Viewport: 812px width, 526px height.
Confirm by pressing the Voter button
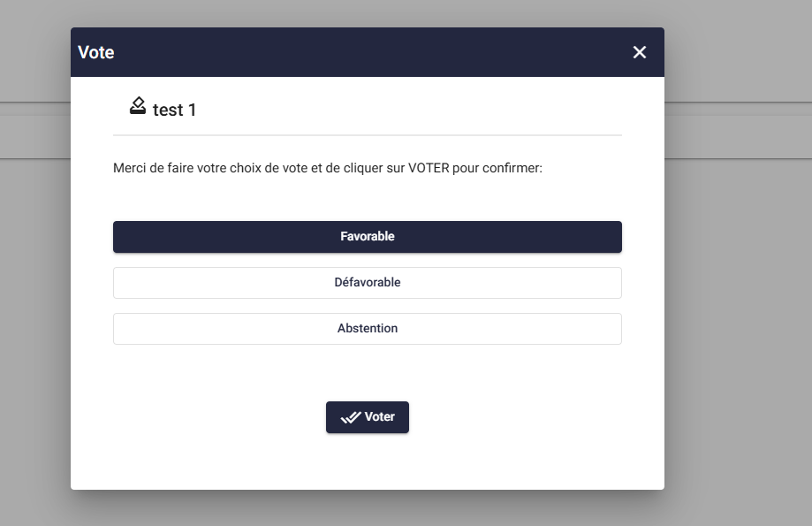[x=368, y=417]
